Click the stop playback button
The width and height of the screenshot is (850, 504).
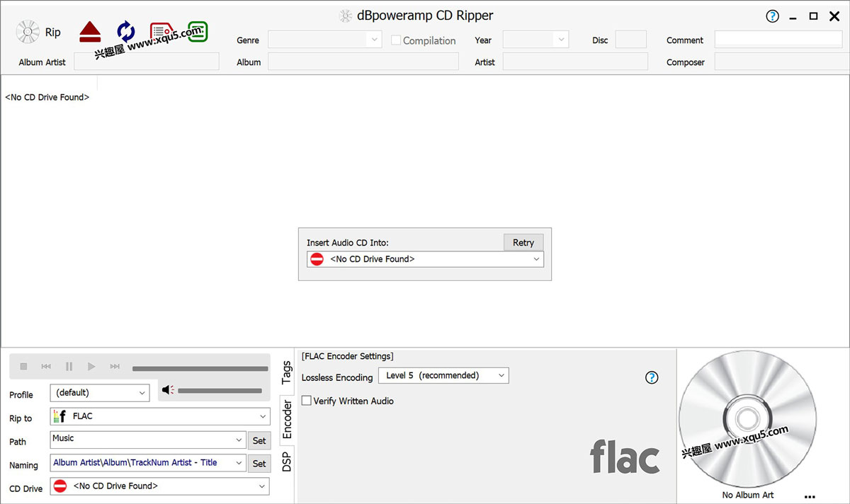[x=23, y=366]
